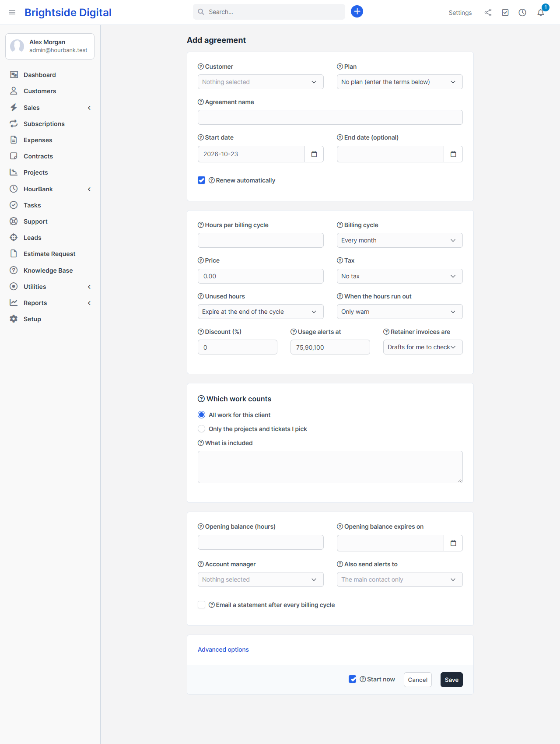Click the blue plus quick-add icon
The width and height of the screenshot is (560, 744).
click(x=357, y=11)
